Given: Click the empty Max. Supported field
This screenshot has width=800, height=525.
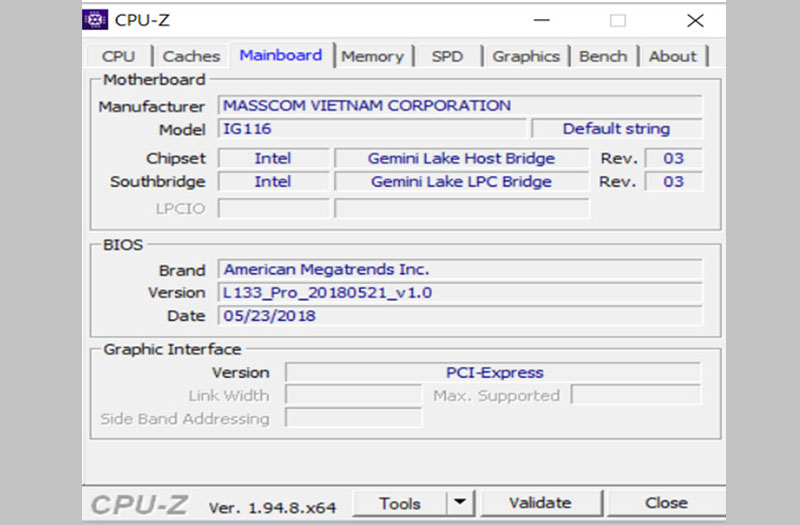Looking at the screenshot, I should 636,394.
